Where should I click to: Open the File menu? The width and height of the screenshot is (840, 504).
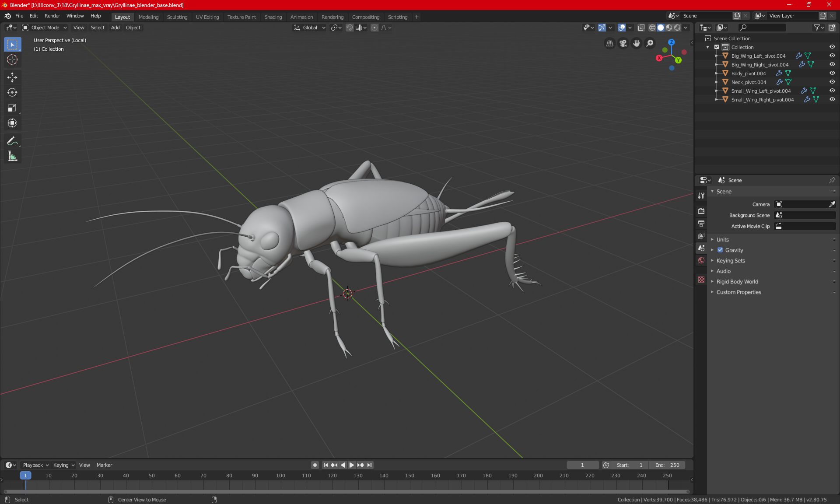point(19,16)
